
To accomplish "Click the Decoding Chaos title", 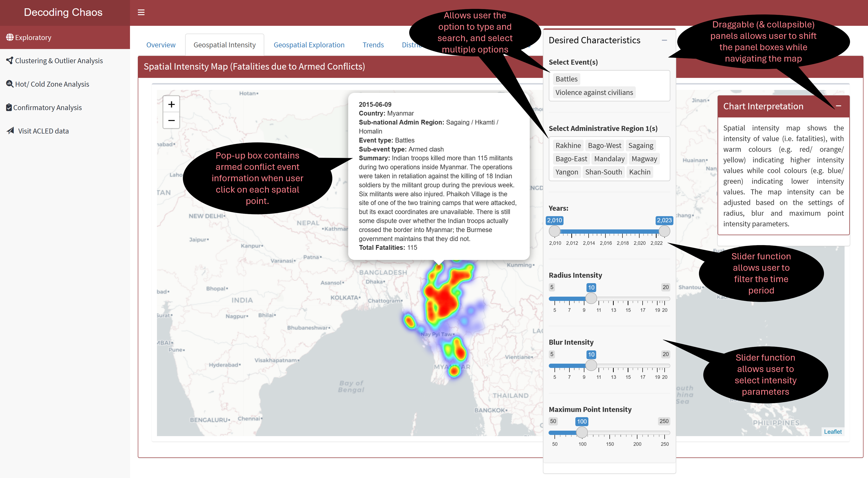I will point(63,12).
